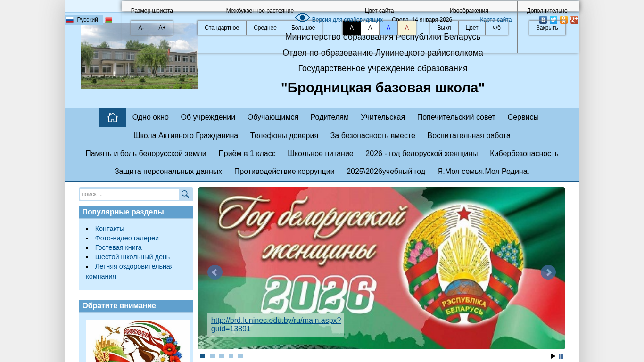Click the search magnifier icon
Viewport: 644px width, 362px height.
click(185, 194)
